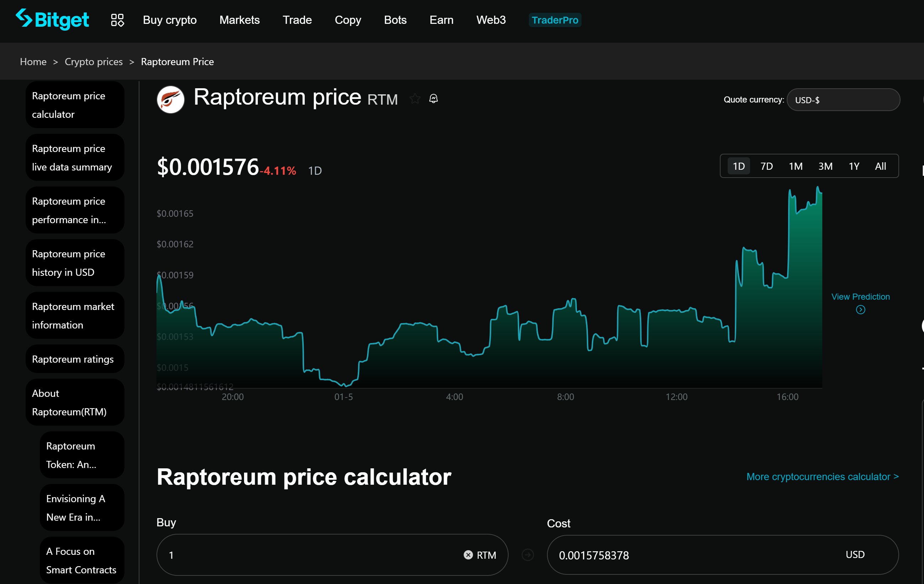Select the All time chart range
Viewport: 924px width, 584px height.
[880, 166]
